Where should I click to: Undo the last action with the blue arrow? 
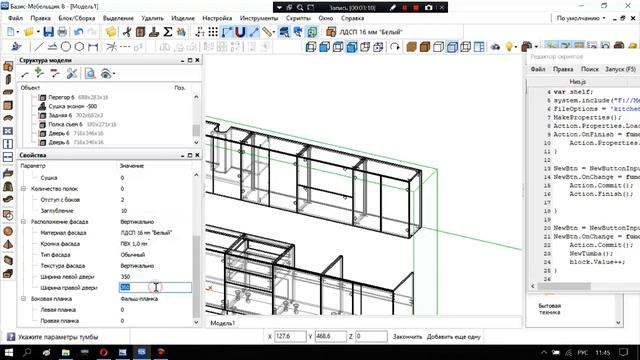coord(79,32)
